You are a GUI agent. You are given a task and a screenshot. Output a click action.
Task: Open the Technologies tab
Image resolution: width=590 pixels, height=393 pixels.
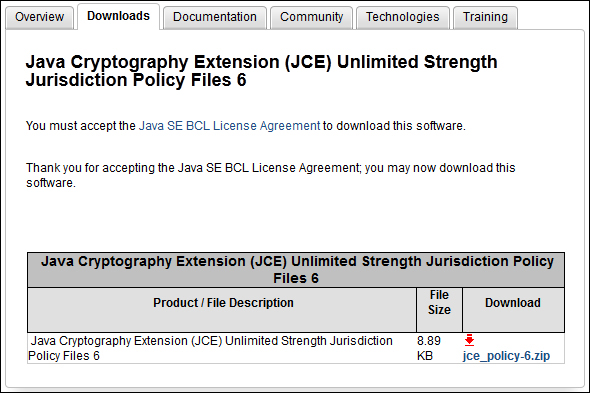(403, 17)
